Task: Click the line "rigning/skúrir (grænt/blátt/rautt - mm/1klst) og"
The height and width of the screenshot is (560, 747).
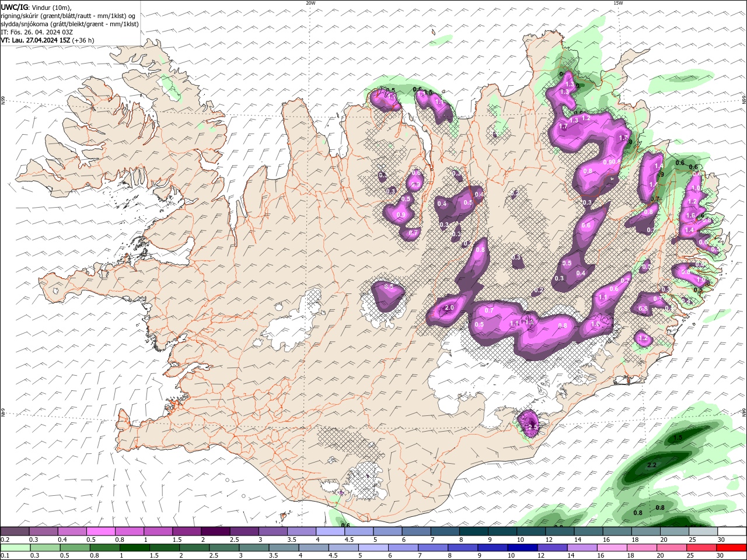Action: 68,16
